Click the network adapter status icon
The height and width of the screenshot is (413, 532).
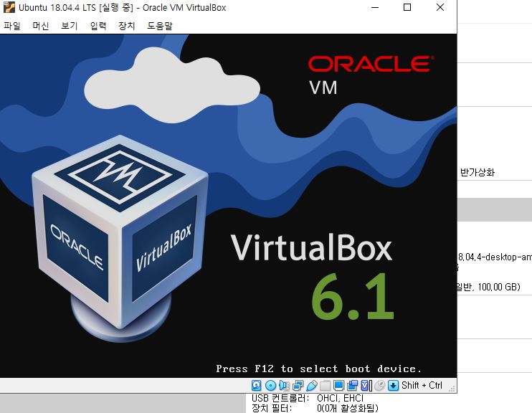pyautogui.click(x=298, y=386)
